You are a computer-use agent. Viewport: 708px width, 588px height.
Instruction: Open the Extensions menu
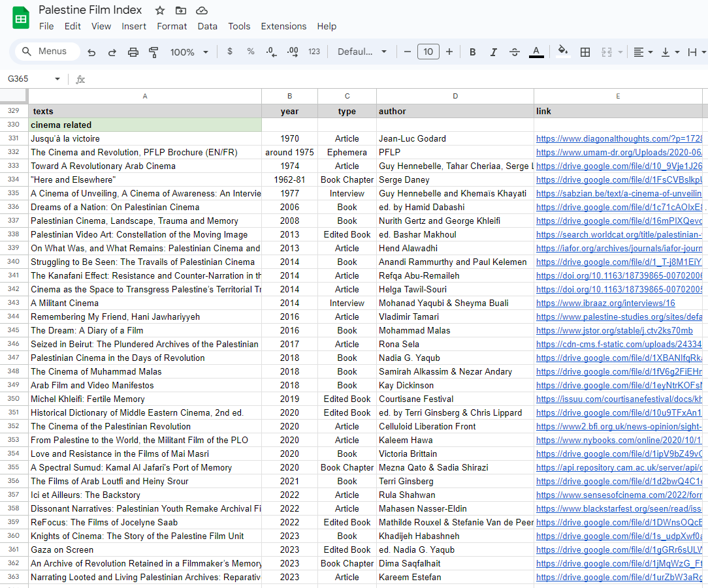click(x=283, y=26)
